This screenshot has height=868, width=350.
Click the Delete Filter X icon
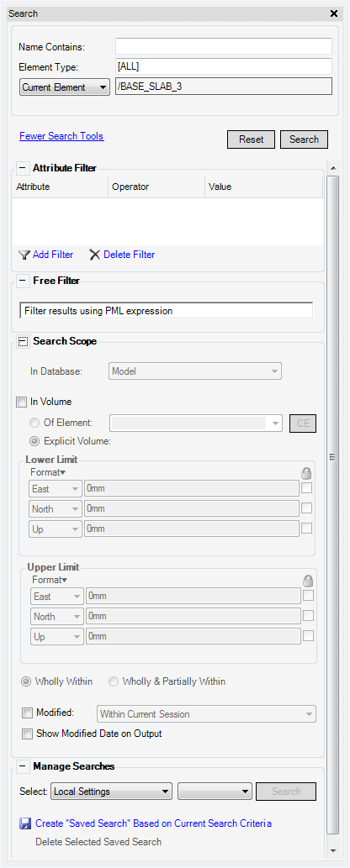click(95, 255)
